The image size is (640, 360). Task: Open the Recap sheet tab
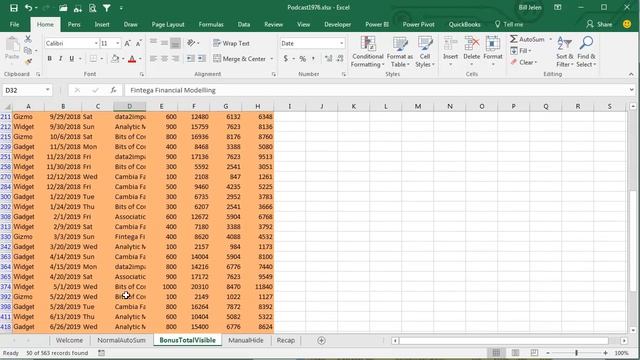pos(286,340)
